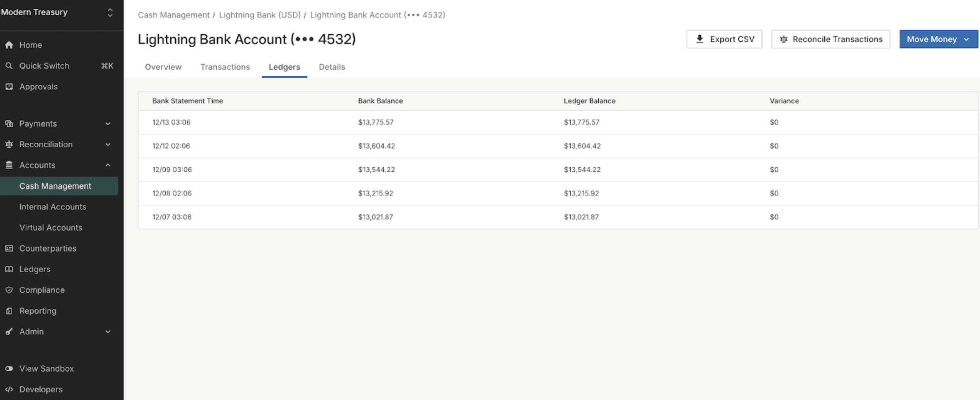The height and width of the screenshot is (400, 980).
Task: Expand the Admin section
Action: [x=108, y=331]
